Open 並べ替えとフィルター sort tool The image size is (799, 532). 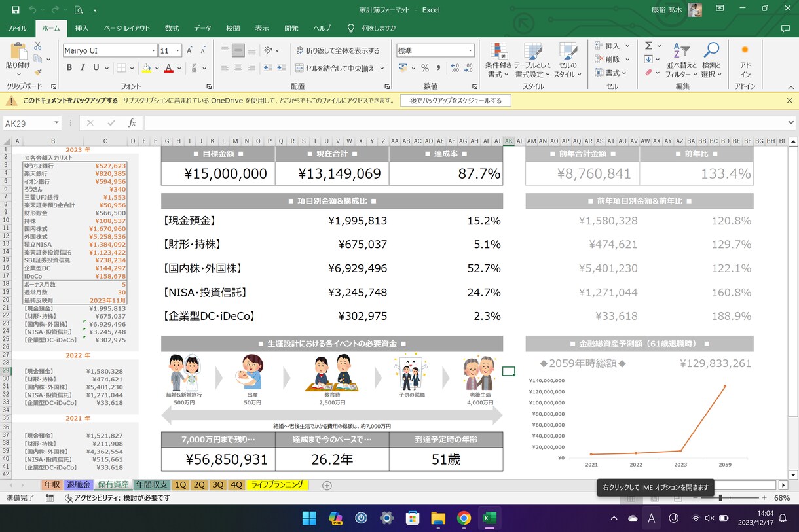coord(682,60)
